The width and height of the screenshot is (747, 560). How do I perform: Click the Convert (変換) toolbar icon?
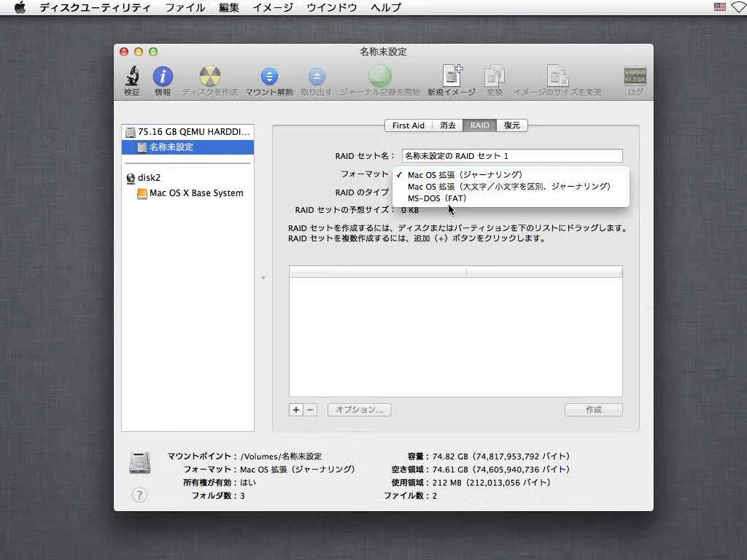(495, 76)
